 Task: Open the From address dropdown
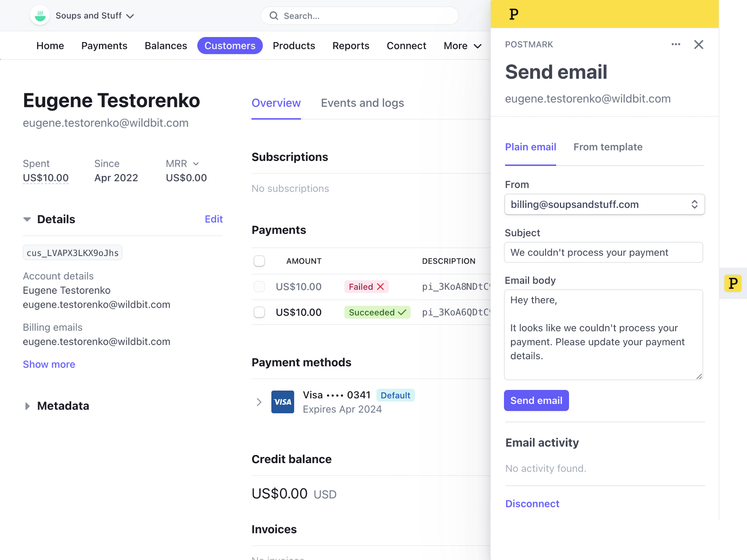coord(604,204)
